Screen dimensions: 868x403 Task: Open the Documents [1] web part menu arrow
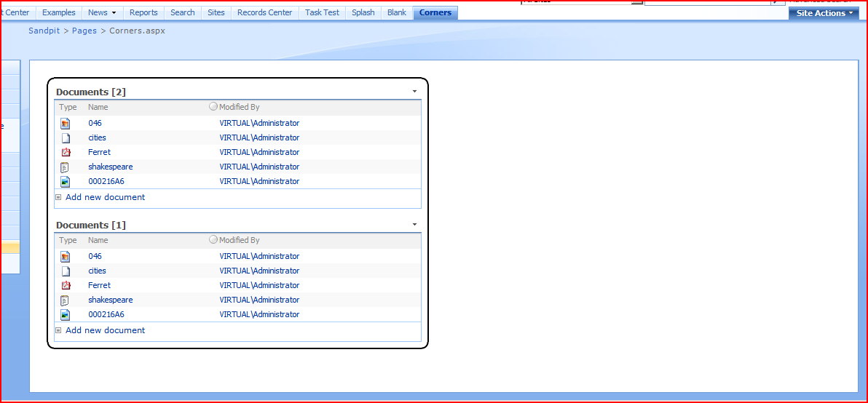[x=414, y=225]
